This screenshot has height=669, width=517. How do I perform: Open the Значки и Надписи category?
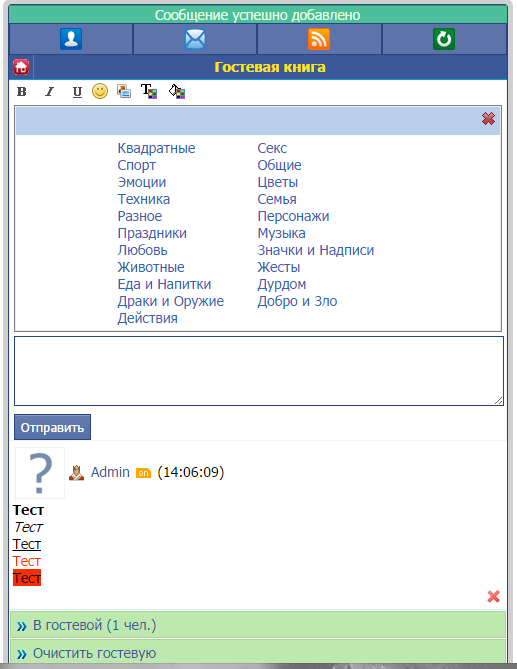316,250
